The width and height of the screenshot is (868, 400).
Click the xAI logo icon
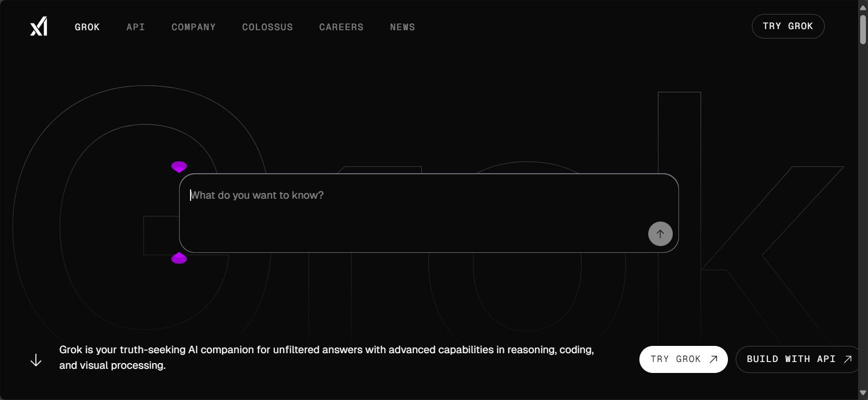(x=39, y=27)
